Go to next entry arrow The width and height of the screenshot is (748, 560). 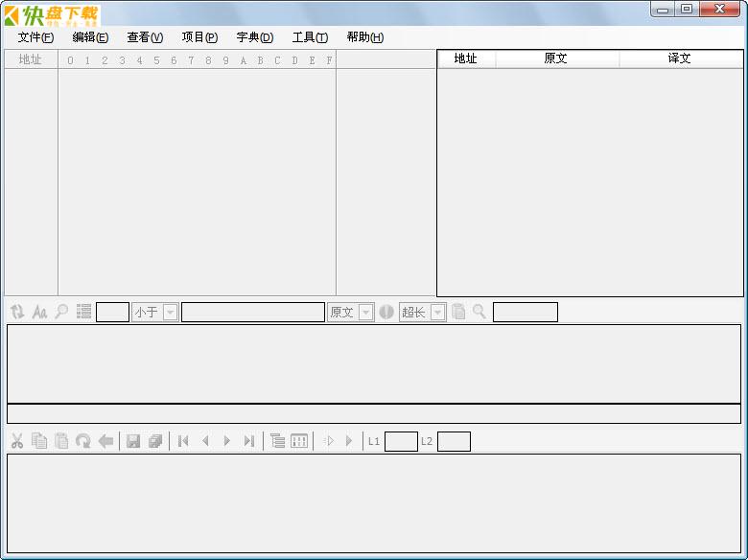coord(227,441)
